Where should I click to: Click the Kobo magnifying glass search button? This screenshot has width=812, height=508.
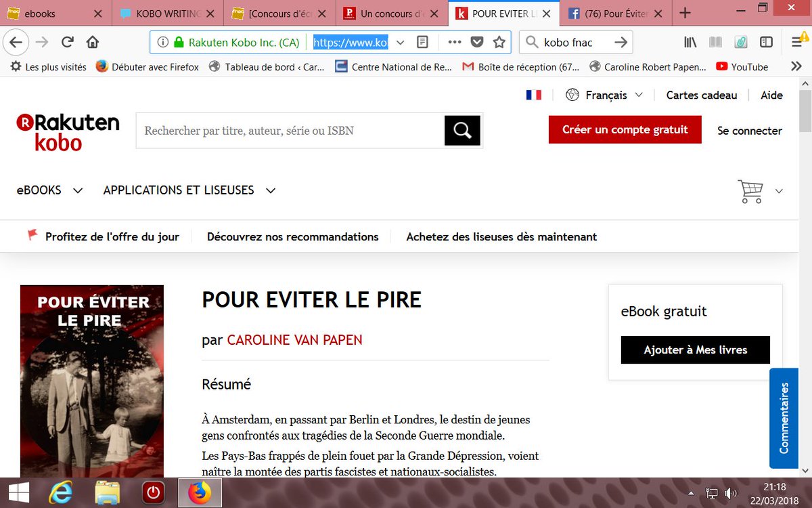462,131
